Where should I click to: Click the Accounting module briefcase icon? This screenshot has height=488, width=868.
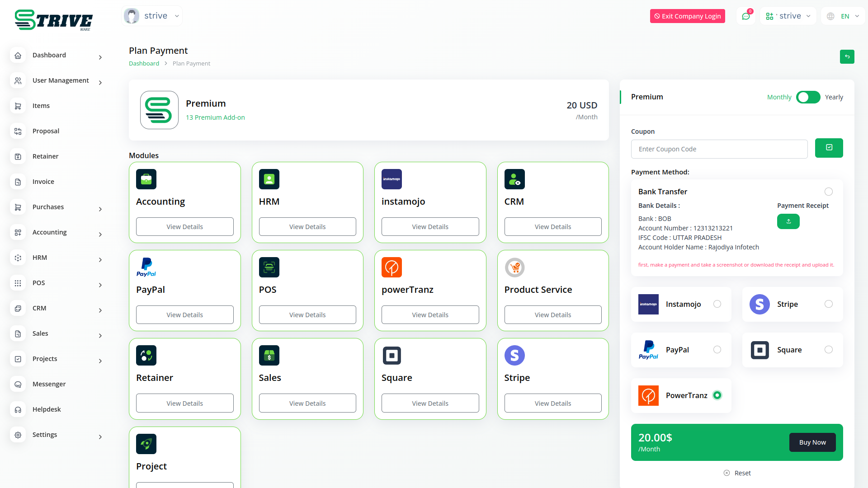pos(146,179)
